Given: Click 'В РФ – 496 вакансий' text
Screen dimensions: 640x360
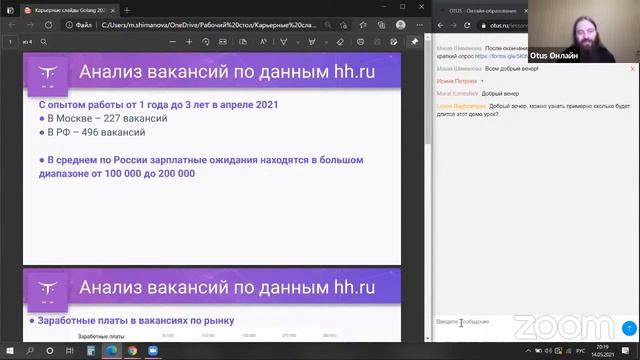Looking at the screenshot, I should [x=96, y=132].
